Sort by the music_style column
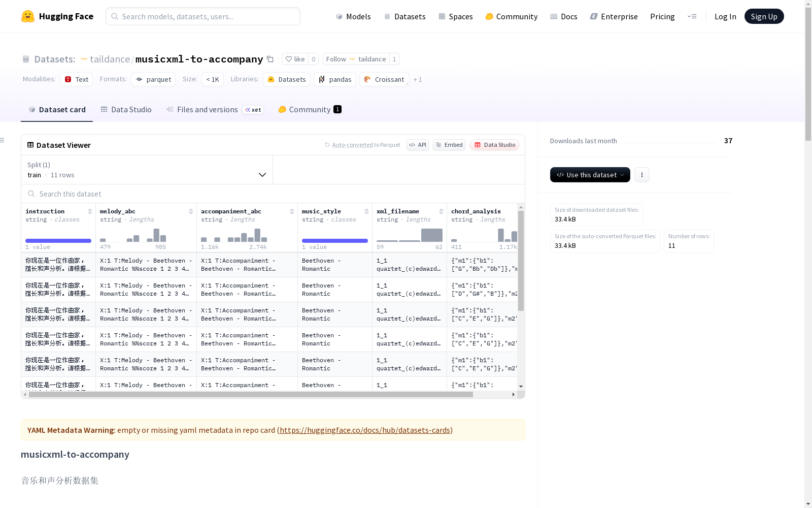 coord(366,211)
